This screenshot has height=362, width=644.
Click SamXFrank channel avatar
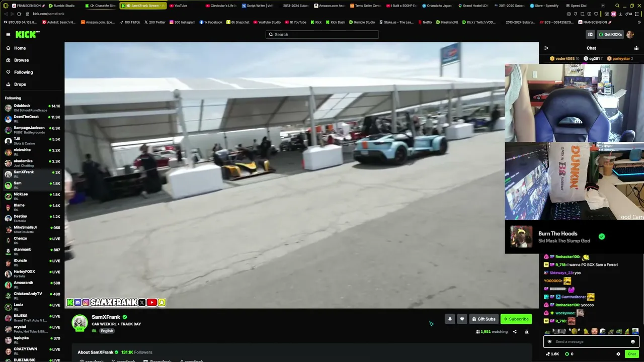79,323
